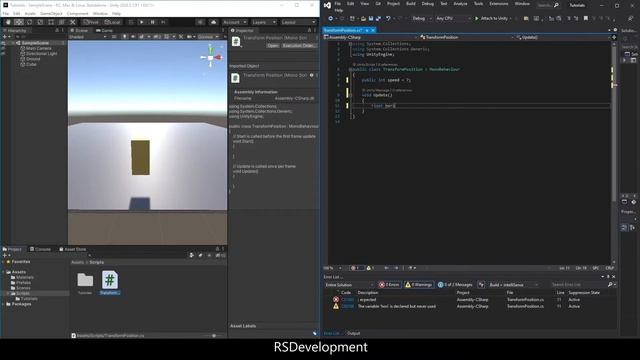The width and height of the screenshot is (640, 360).
Task: Adjust the Project icon size slider
Action: (x=214, y=336)
